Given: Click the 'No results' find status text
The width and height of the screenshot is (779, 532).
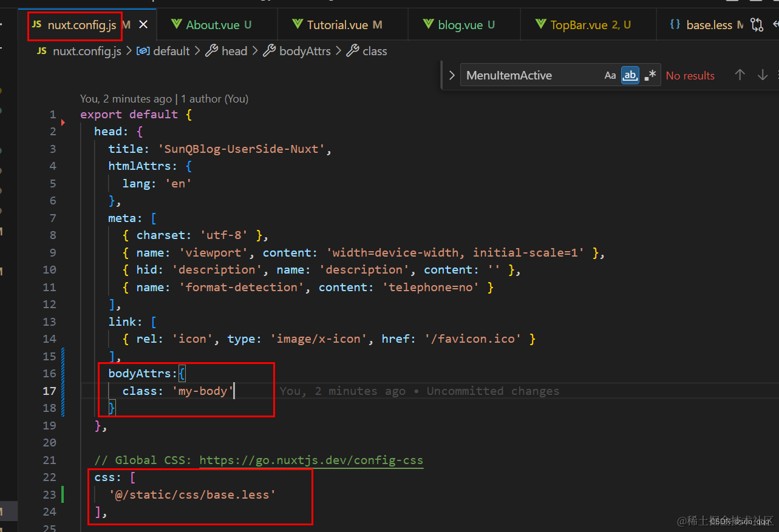Looking at the screenshot, I should (x=690, y=76).
